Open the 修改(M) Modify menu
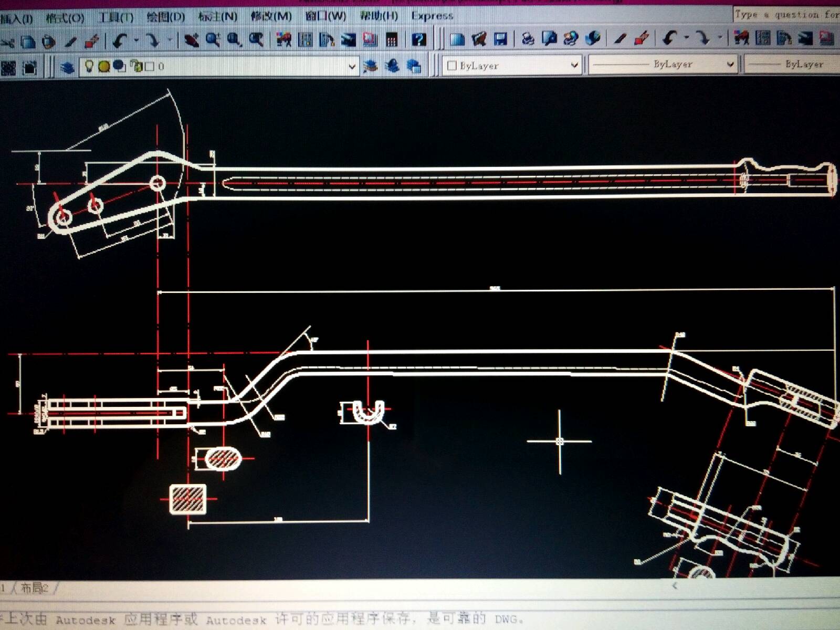Image resolution: width=840 pixels, height=630 pixels. pos(271,16)
